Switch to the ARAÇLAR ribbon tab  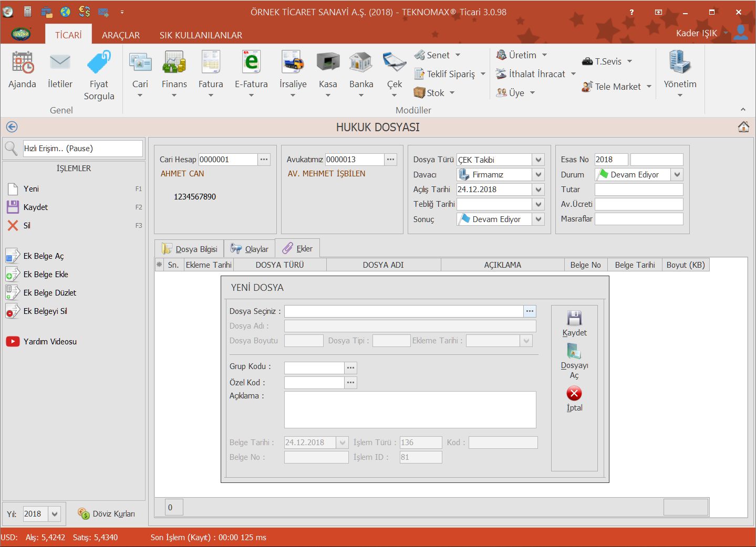coord(121,35)
